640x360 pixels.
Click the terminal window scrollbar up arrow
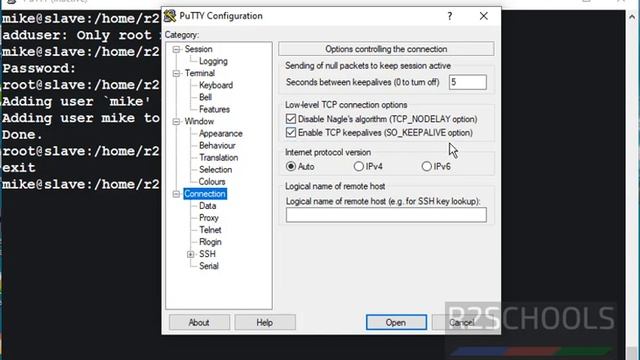click(632, 17)
